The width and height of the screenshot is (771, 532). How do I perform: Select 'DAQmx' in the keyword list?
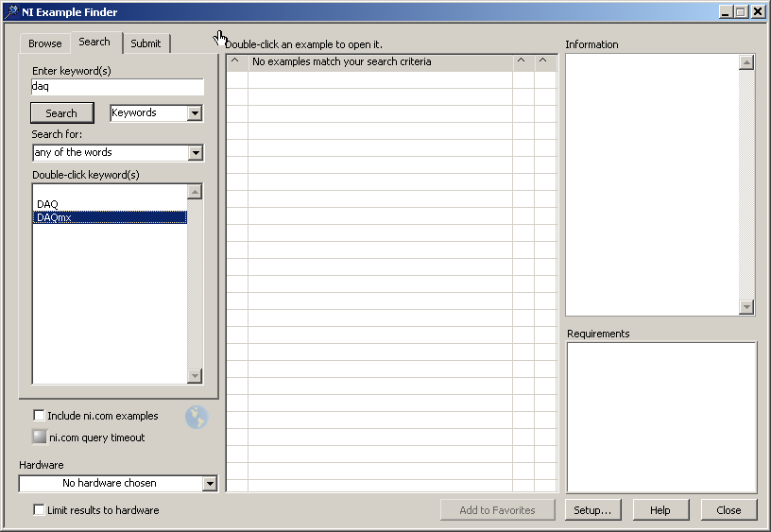pos(110,217)
